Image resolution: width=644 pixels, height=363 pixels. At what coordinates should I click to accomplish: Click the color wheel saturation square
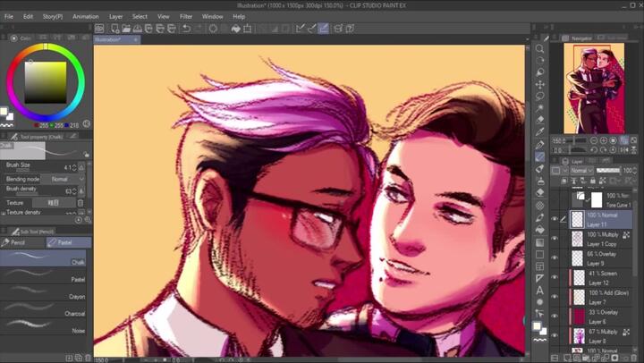[x=43, y=83]
